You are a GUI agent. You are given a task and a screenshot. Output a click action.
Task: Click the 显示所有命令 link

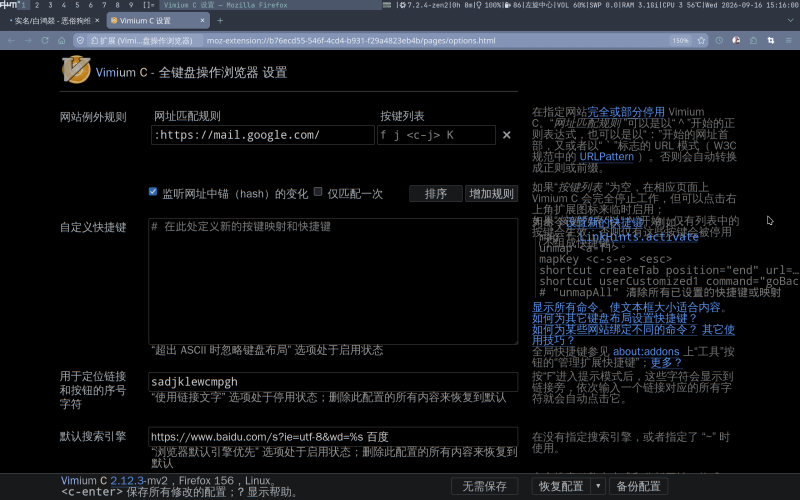[565, 307]
